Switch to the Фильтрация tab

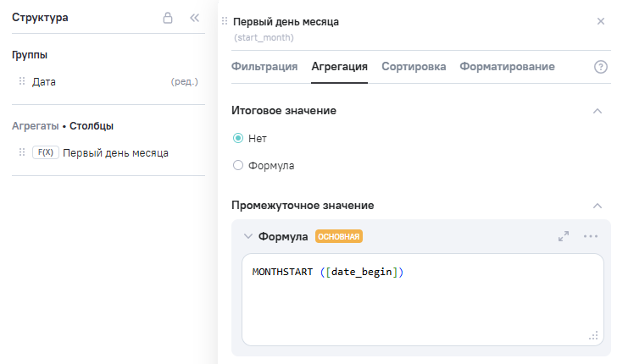tap(264, 66)
